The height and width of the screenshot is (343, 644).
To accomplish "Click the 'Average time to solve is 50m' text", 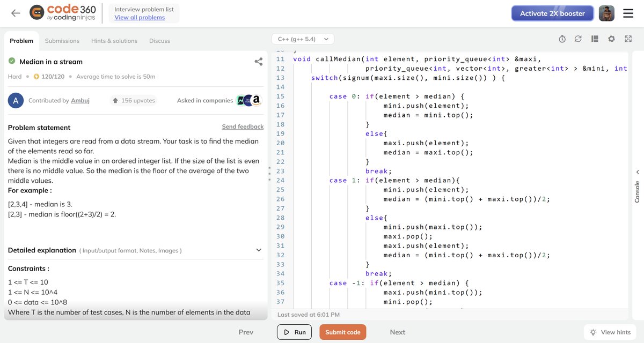I will 115,77.
